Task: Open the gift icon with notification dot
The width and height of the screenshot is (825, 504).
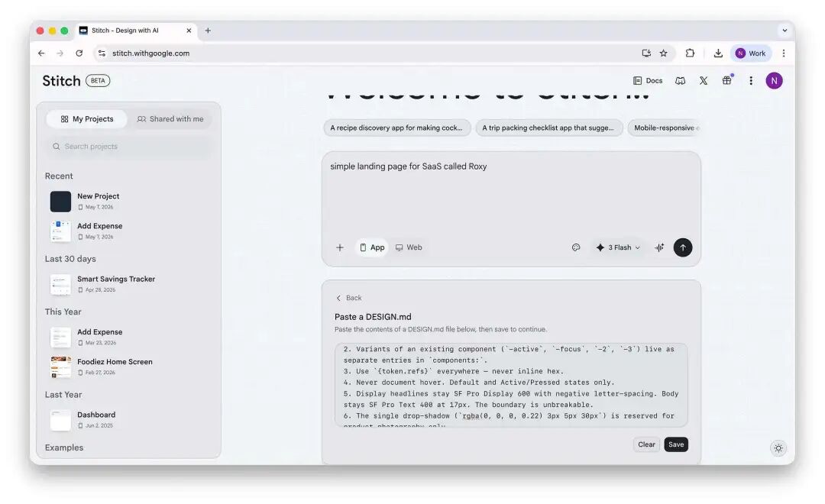Action: [x=726, y=80]
